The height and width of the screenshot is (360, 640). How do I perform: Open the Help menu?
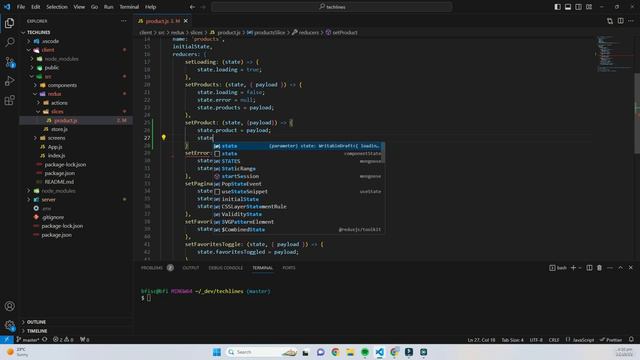(x=151, y=7)
